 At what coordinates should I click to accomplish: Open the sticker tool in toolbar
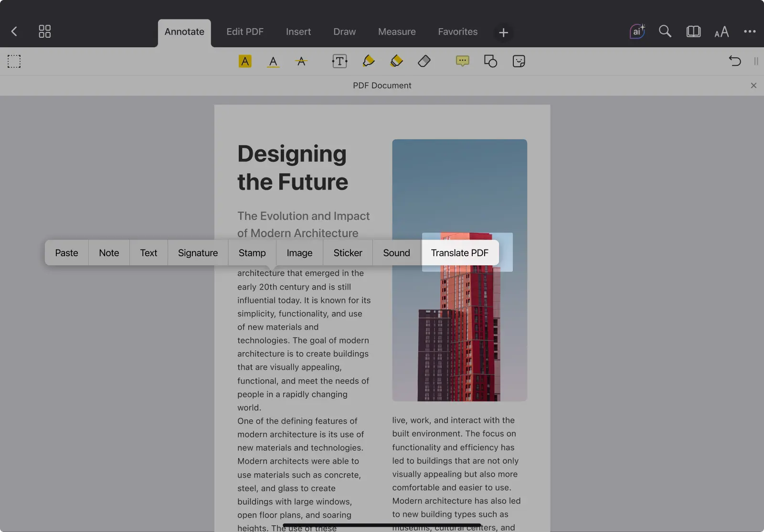coord(519,61)
